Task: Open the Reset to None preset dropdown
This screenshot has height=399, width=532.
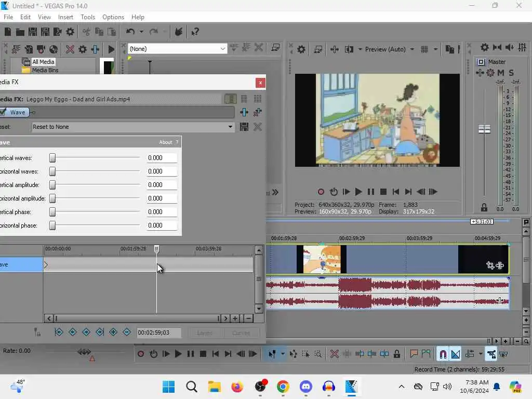Action: click(230, 127)
